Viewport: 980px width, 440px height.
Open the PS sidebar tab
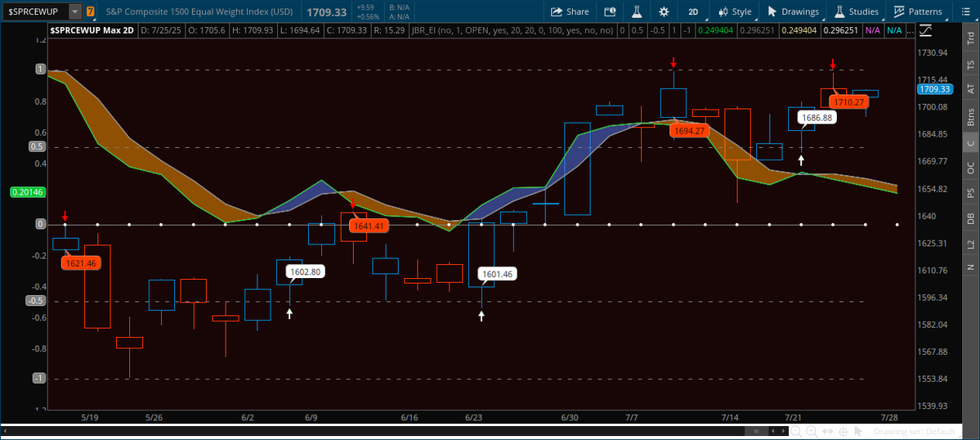(x=971, y=193)
